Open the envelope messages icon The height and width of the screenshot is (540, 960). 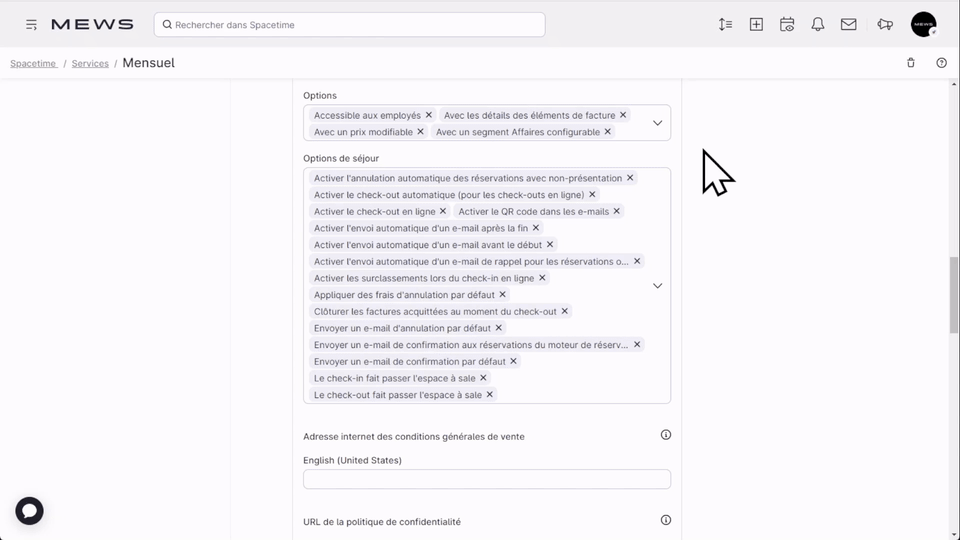(x=848, y=24)
